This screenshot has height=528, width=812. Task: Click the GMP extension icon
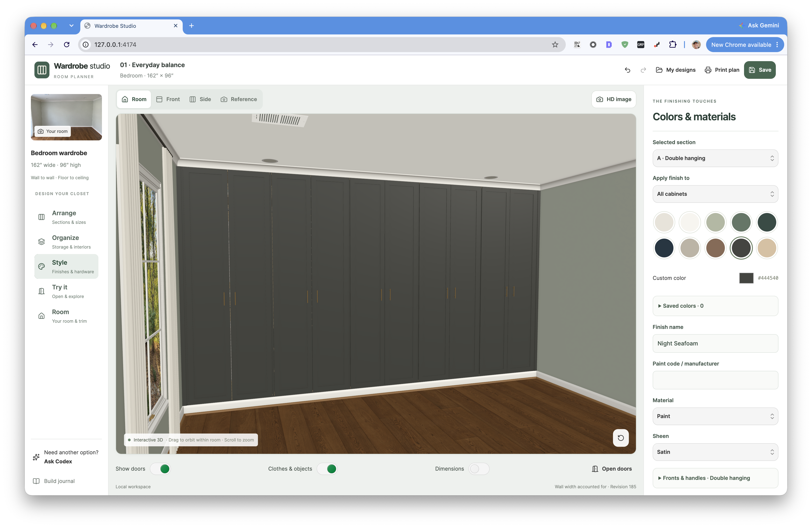click(x=640, y=45)
